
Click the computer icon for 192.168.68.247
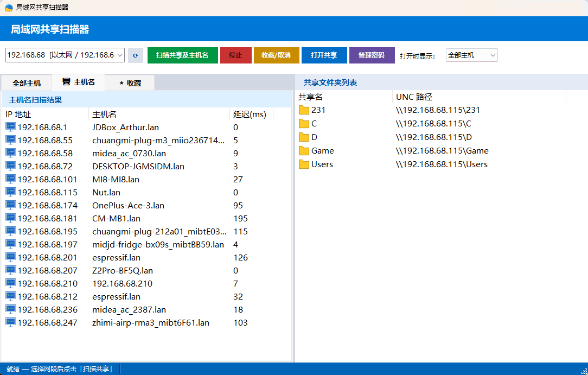coord(10,322)
